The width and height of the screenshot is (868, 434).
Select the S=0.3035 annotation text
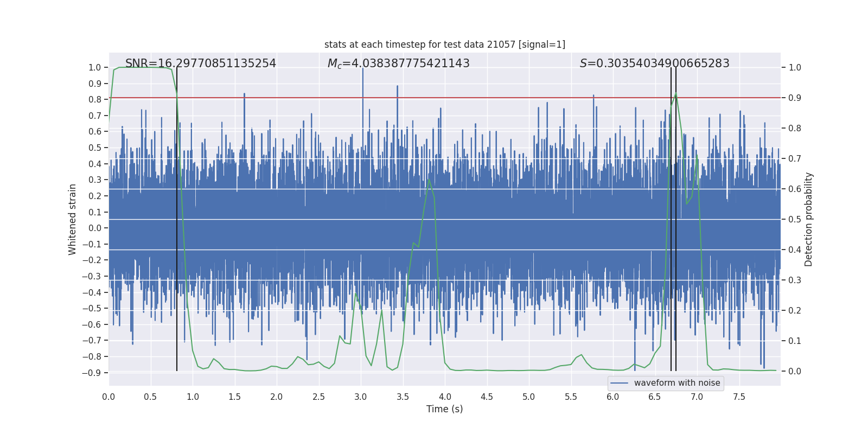[x=654, y=63]
